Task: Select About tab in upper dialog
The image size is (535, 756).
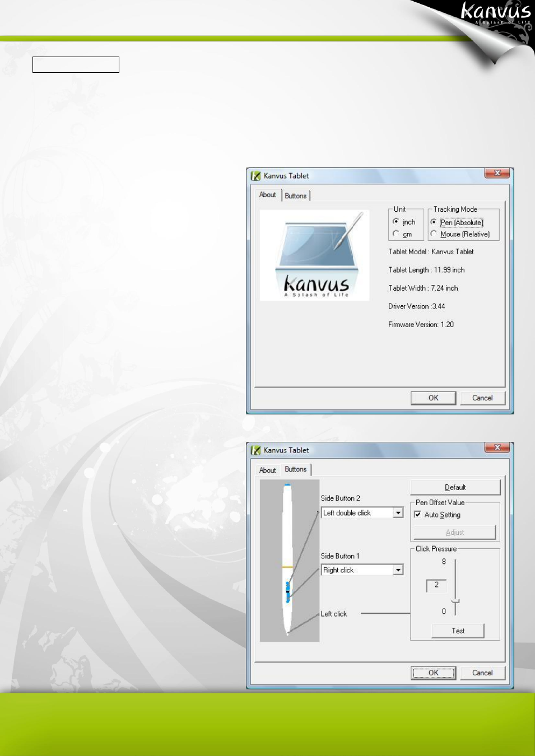Action: [x=268, y=195]
